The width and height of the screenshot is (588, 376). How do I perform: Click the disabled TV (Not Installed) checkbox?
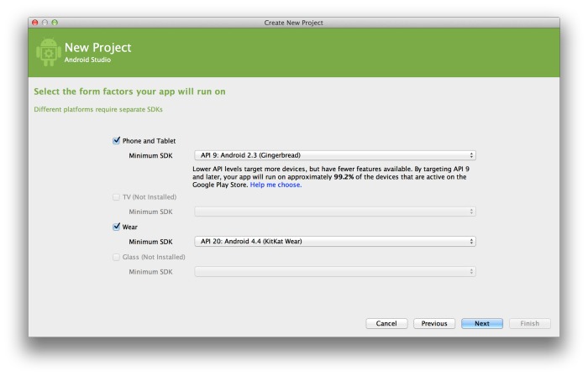pos(116,197)
